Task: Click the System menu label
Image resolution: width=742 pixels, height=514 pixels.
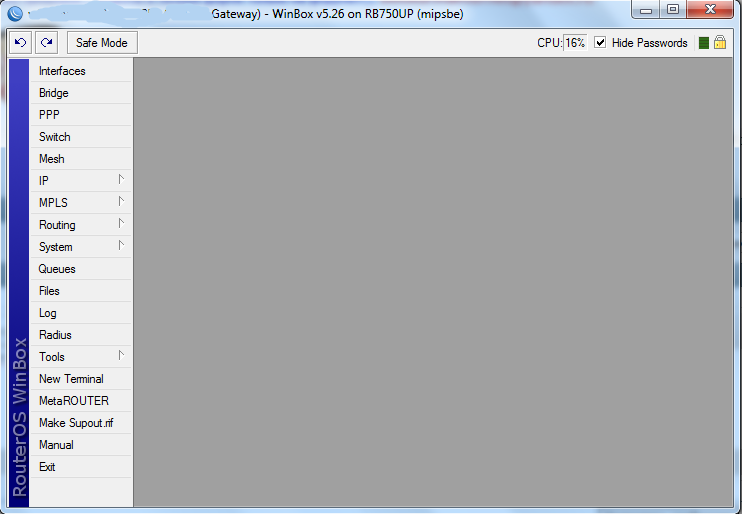Action: [55, 247]
